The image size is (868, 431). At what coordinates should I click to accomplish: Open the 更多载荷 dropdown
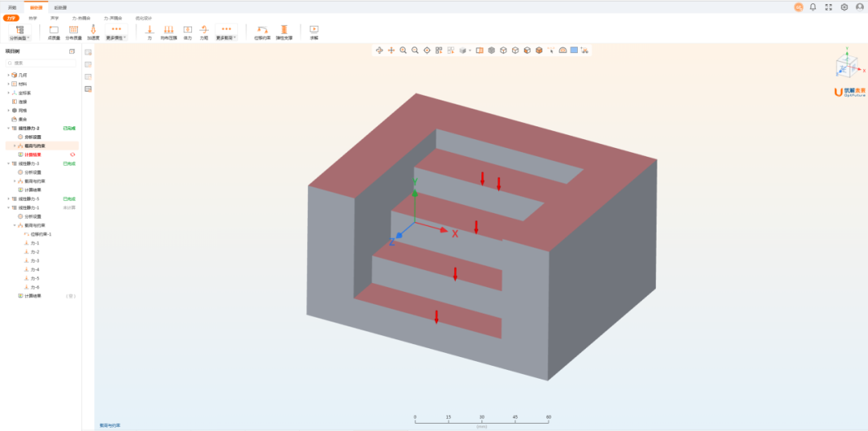tap(226, 32)
